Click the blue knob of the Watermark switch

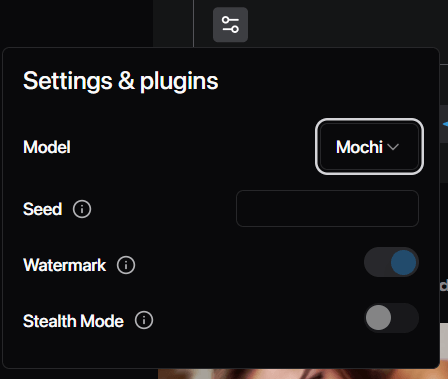pos(403,262)
